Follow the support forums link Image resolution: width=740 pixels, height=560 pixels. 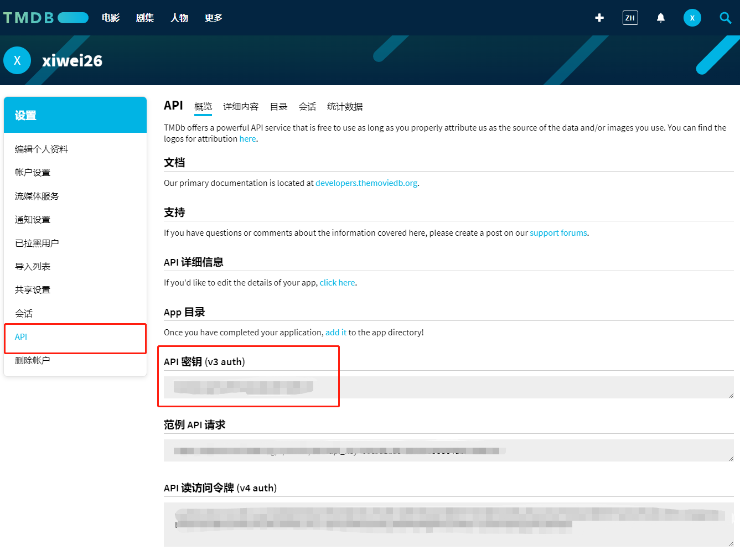coord(558,233)
